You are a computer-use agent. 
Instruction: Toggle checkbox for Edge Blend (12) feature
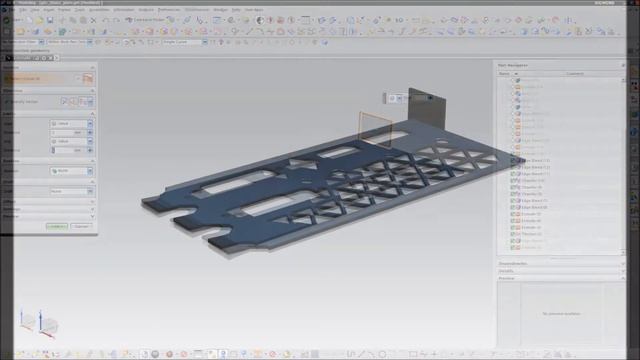click(x=513, y=167)
